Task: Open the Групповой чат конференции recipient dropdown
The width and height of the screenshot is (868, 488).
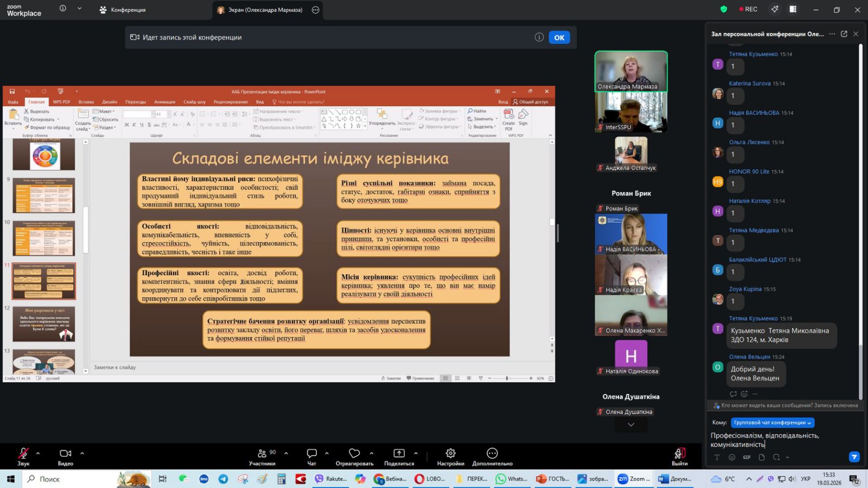Action: click(x=773, y=422)
